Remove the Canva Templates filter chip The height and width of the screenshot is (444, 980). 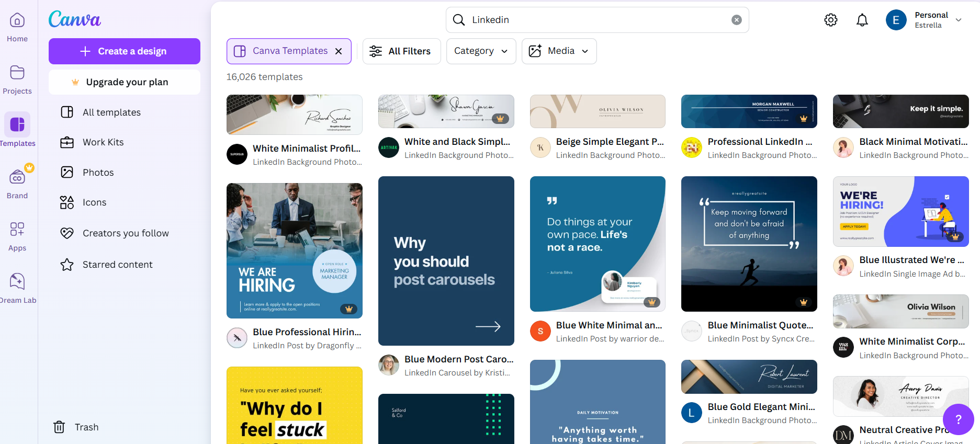point(339,51)
